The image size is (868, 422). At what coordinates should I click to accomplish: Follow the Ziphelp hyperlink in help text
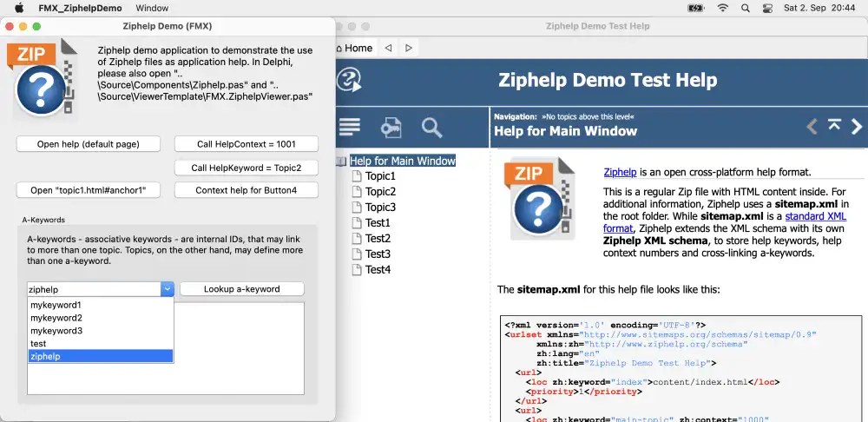click(x=620, y=172)
